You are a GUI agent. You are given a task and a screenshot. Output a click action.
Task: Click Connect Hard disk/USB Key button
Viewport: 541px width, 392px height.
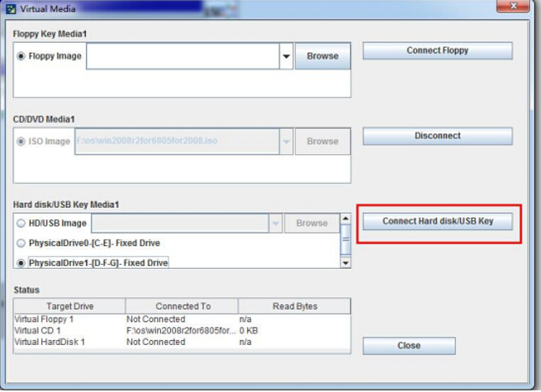(438, 221)
